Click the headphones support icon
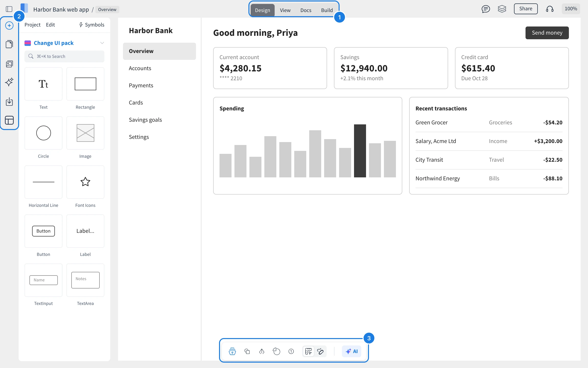The width and height of the screenshot is (588, 368). point(550,9)
